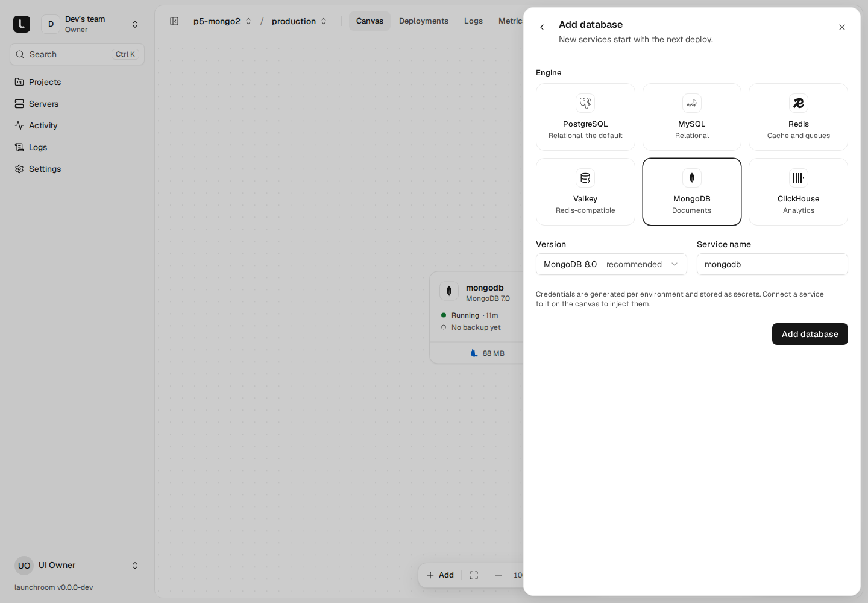Click the UO user avatar

24,566
